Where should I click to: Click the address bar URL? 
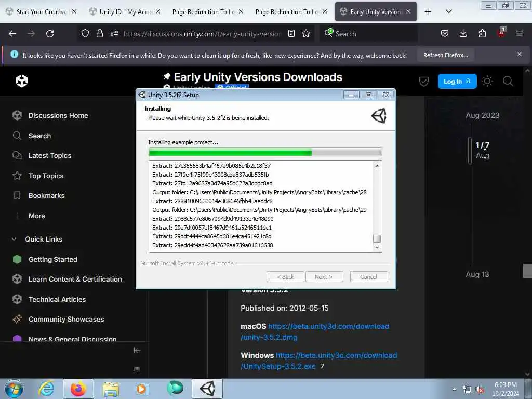click(x=203, y=34)
